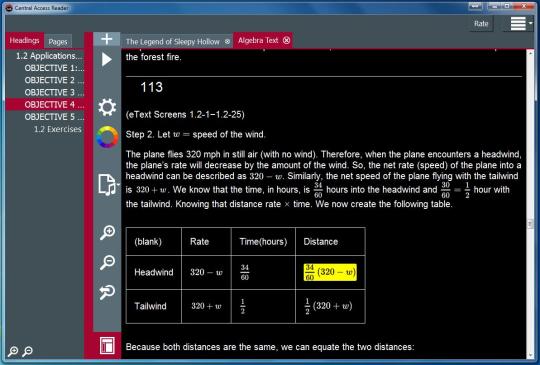Image resolution: width=540 pixels, height=365 pixels.
Task: Open the 1.2 Exercises heading
Action: pyautogui.click(x=58, y=129)
